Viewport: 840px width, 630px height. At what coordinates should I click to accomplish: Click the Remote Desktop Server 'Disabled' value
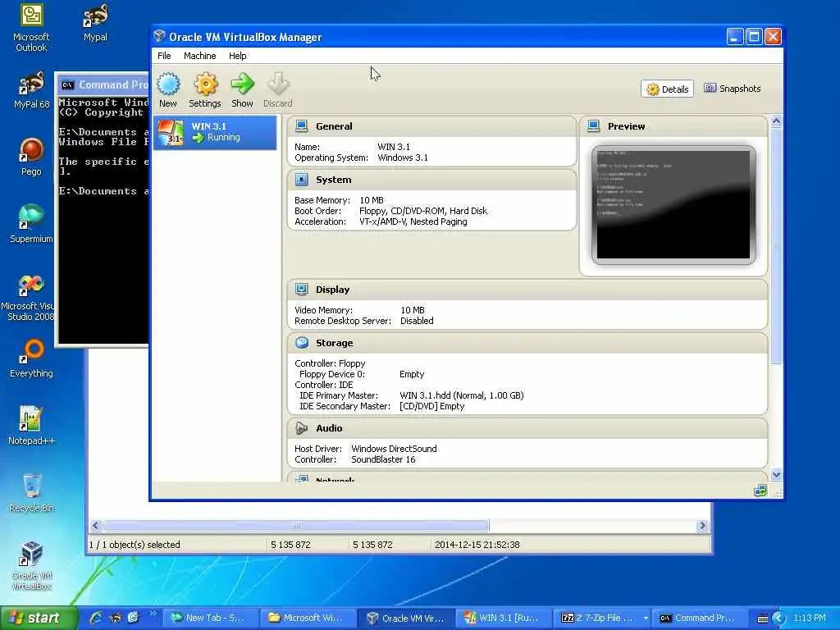417,321
